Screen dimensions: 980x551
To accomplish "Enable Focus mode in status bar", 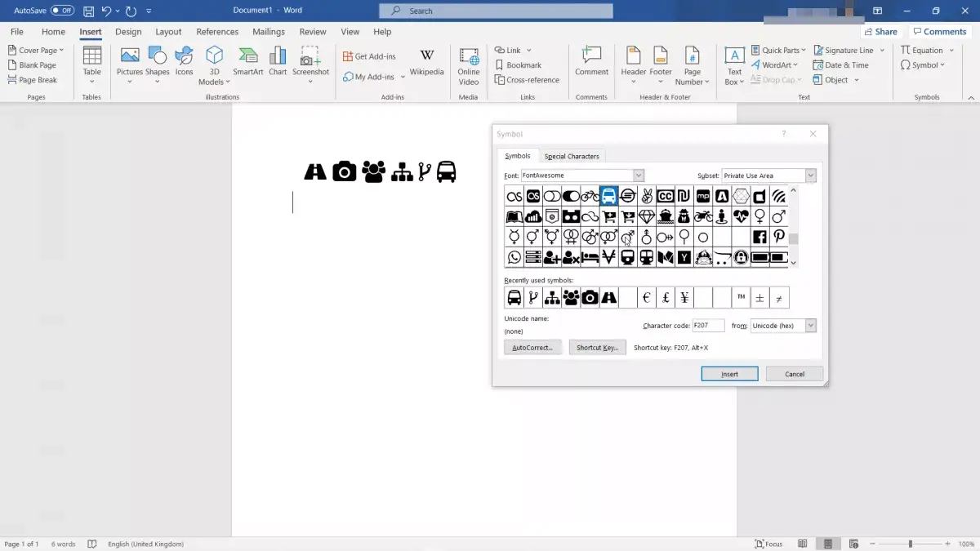I will (x=768, y=544).
